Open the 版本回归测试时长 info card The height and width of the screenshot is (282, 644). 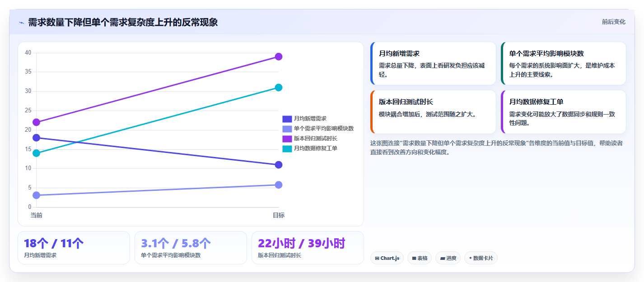tap(433, 112)
